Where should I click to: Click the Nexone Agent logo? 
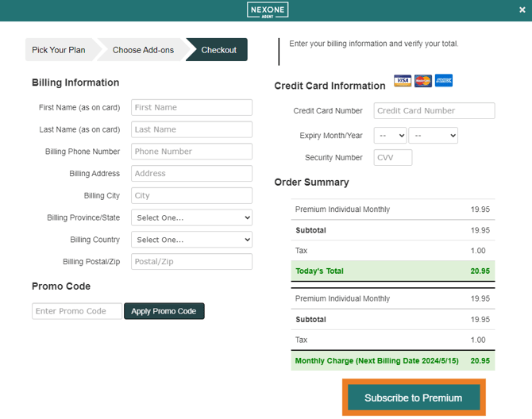[x=268, y=10]
